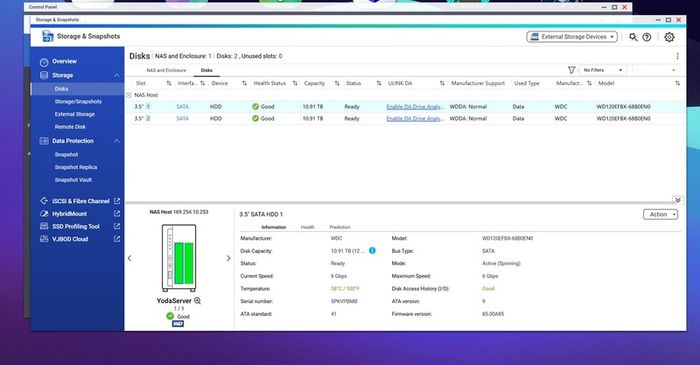Collapse the Data Protection sidebar section
Viewport: 700px width, 365px height.
click(117, 141)
